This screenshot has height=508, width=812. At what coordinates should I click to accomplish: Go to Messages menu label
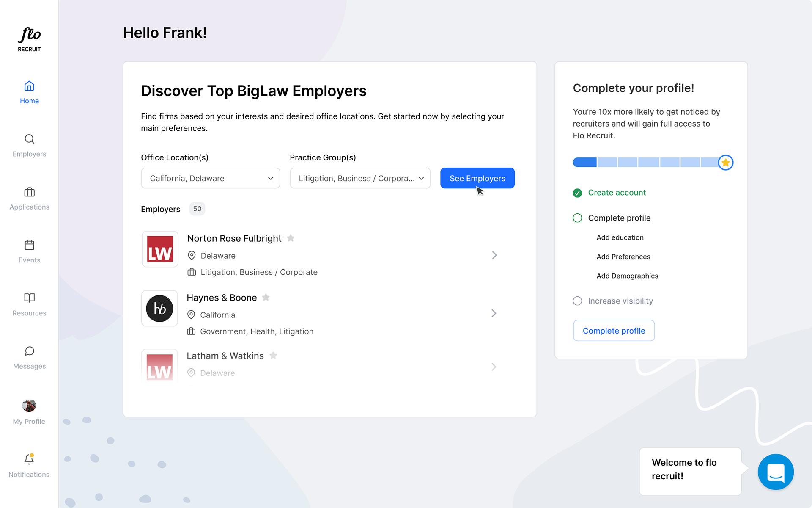pyautogui.click(x=29, y=366)
